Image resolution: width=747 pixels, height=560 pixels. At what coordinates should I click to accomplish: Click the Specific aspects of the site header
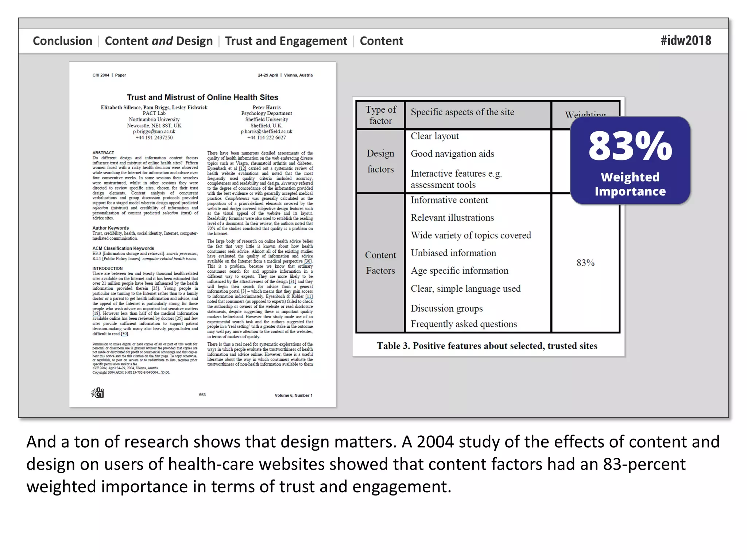pyautogui.click(x=462, y=112)
